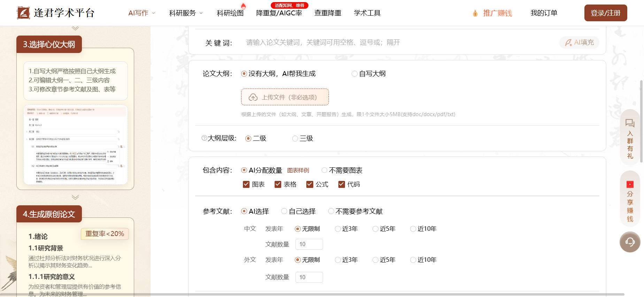The width and height of the screenshot is (644, 297).
Task: Toggle the 表格 checkbox
Action: pyautogui.click(x=278, y=184)
